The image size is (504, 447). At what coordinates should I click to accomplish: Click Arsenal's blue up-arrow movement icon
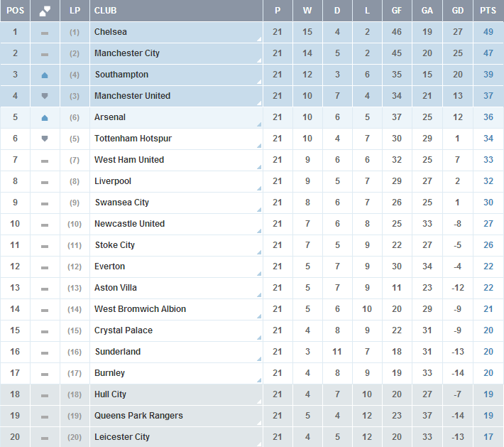point(45,117)
